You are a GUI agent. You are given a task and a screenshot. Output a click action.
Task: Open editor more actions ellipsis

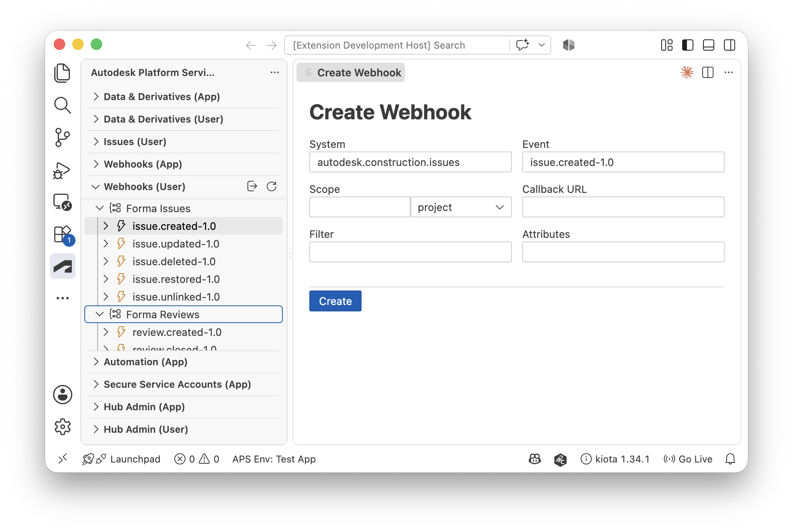click(x=729, y=72)
